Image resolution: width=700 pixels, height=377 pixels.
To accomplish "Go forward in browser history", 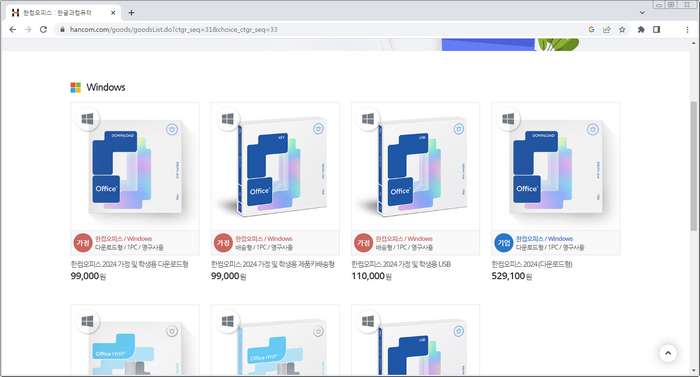I will [28, 29].
